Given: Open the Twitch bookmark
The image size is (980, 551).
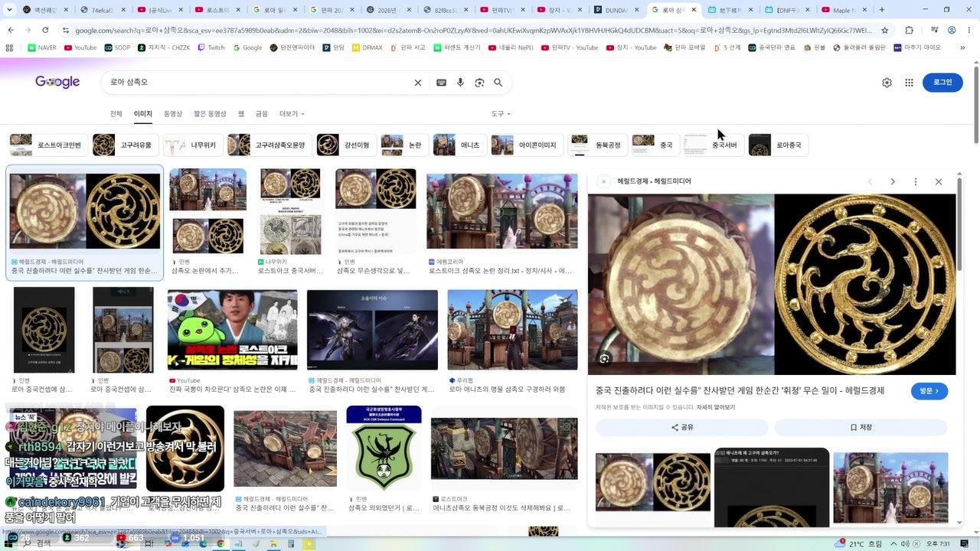Looking at the screenshot, I should point(210,47).
